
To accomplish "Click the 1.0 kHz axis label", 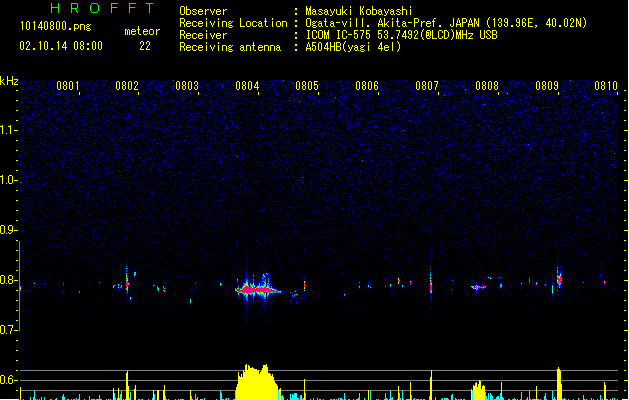I will pyautogui.click(x=8, y=180).
